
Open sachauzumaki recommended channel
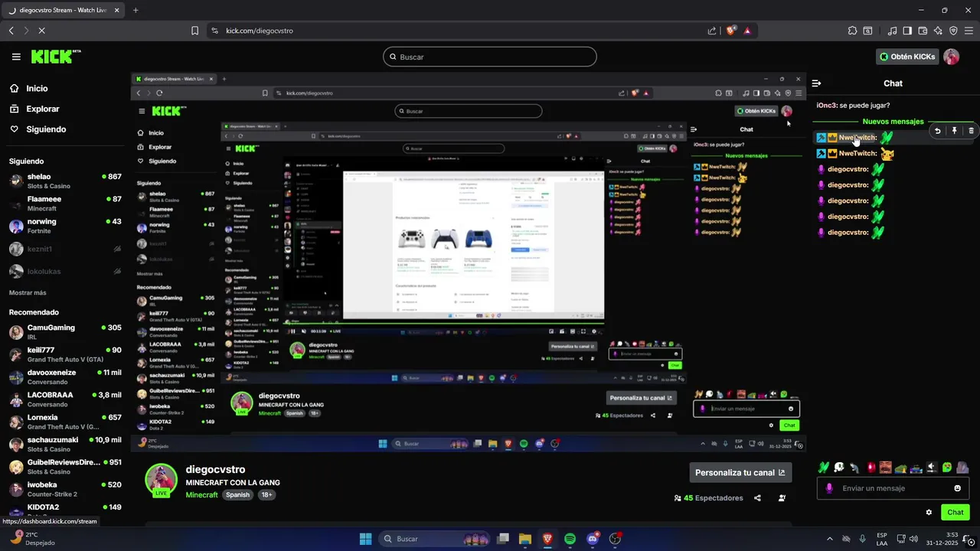coord(65,445)
